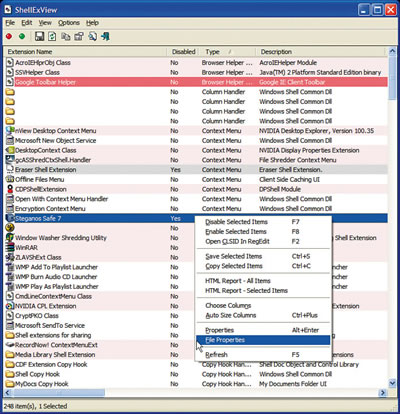Screen dimensions: 400x414
Task: Click the refresh icon in the toolbar
Action: 52,36
